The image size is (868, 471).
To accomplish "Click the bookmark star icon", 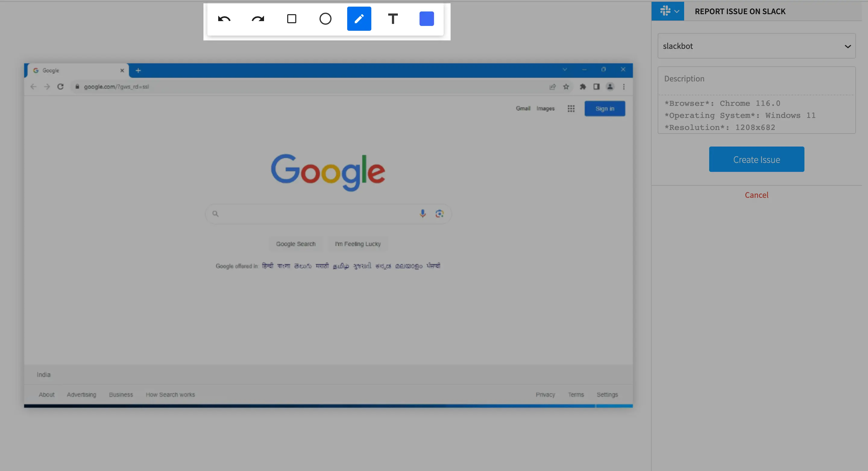I will 566,87.
